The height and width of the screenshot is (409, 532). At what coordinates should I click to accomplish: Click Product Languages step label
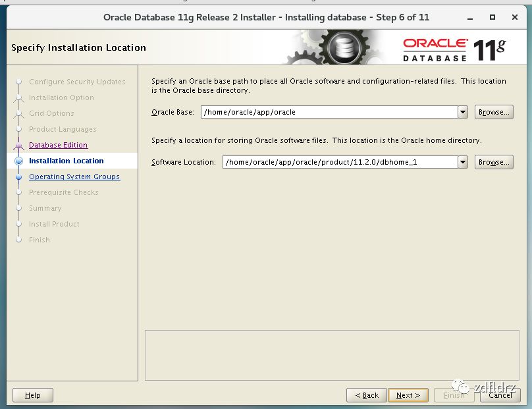click(63, 129)
